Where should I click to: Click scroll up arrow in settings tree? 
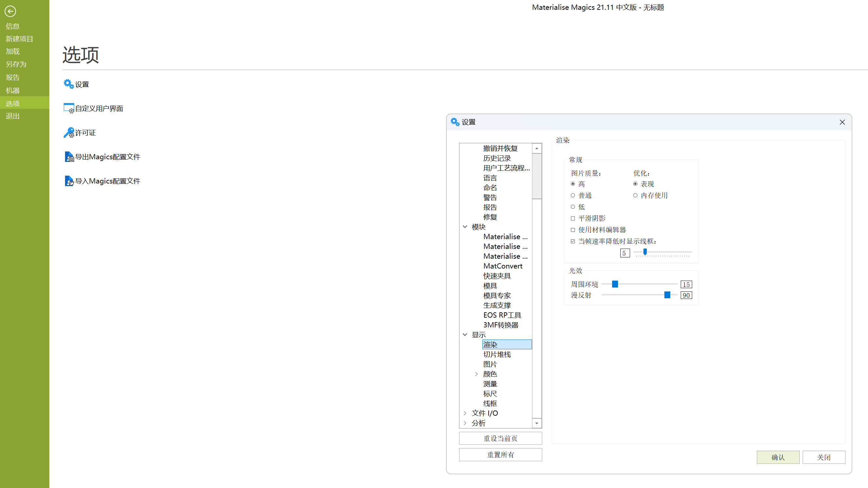(537, 148)
